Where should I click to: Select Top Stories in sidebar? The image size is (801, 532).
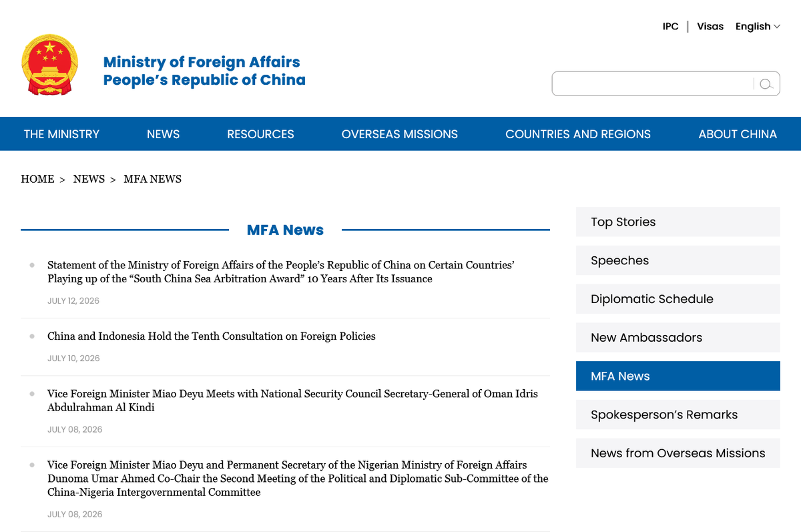click(x=678, y=222)
